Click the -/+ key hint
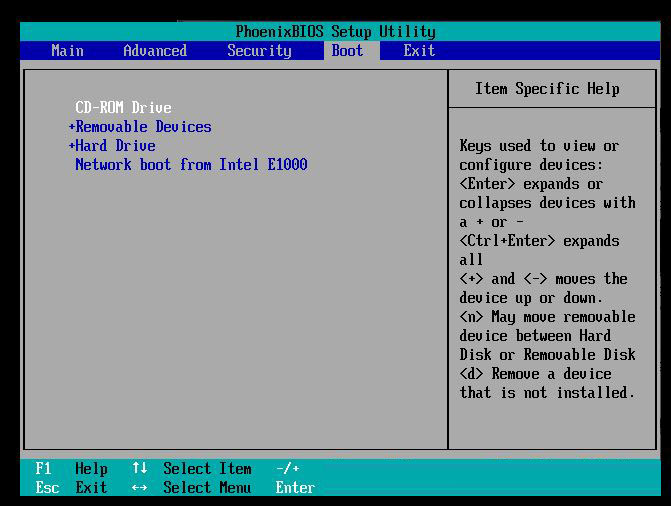671x506 pixels. [288, 468]
